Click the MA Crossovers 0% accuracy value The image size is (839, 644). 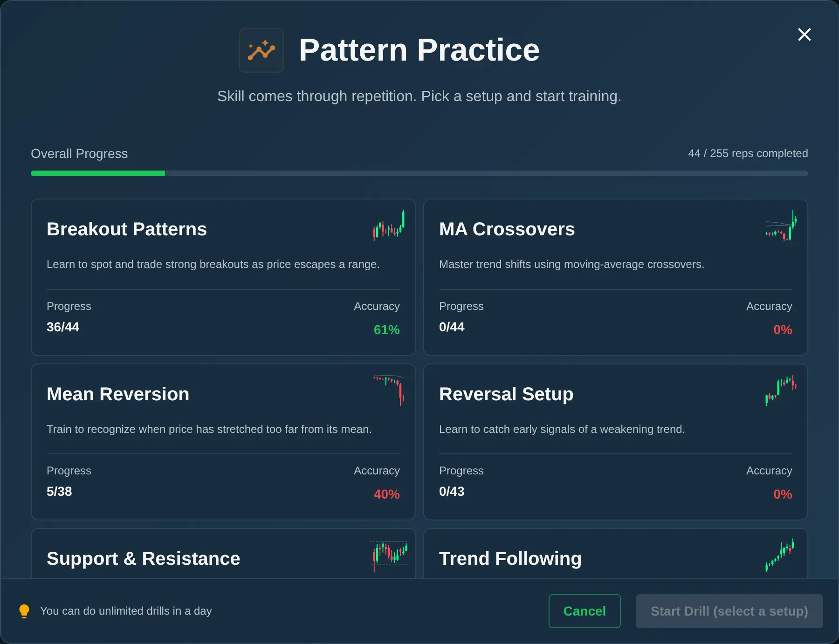point(783,330)
